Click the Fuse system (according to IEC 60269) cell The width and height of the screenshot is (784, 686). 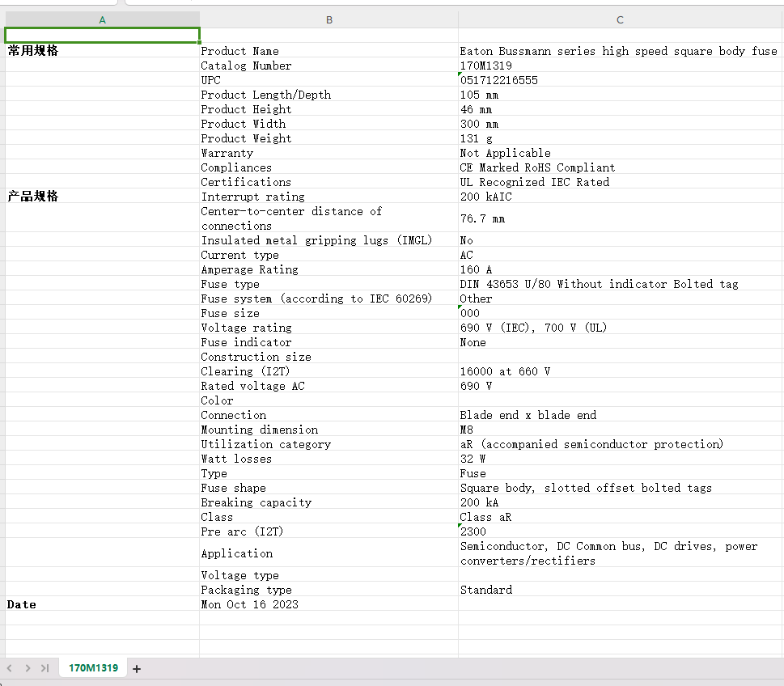(x=329, y=299)
